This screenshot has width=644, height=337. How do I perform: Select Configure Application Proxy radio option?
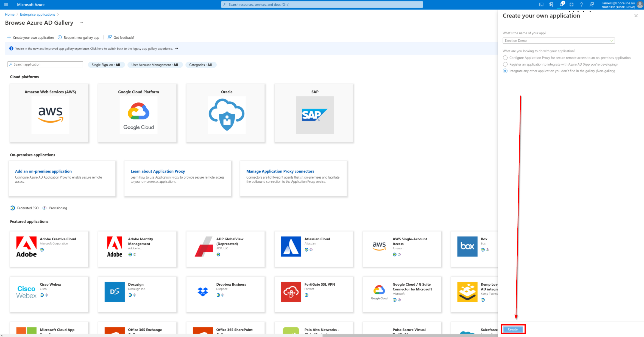click(x=505, y=58)
